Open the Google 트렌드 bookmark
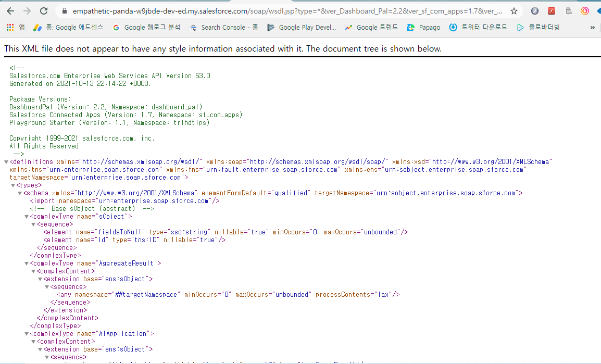Viewport: 601px width, 364px height. coord(371,27)
